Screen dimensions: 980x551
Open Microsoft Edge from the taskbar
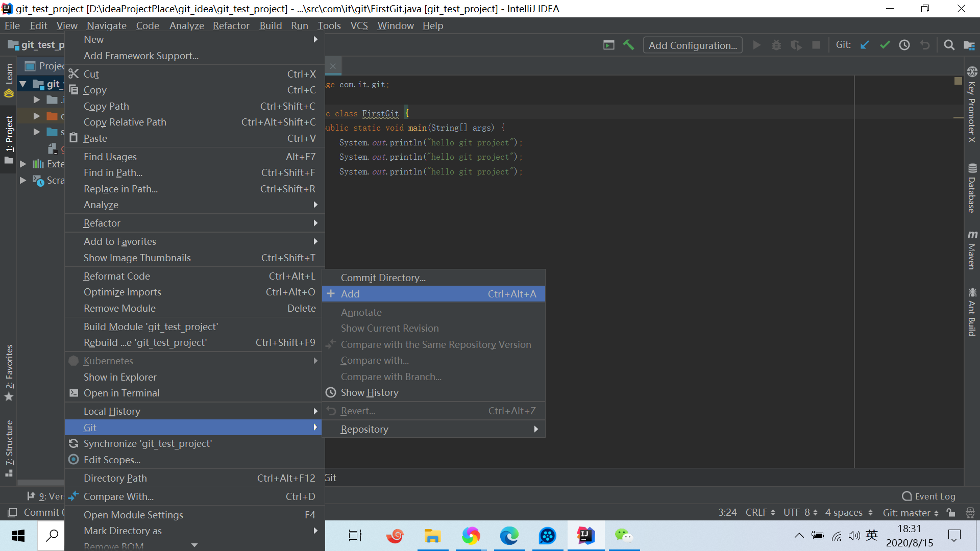pyautogui.click(x=509, y=536)
